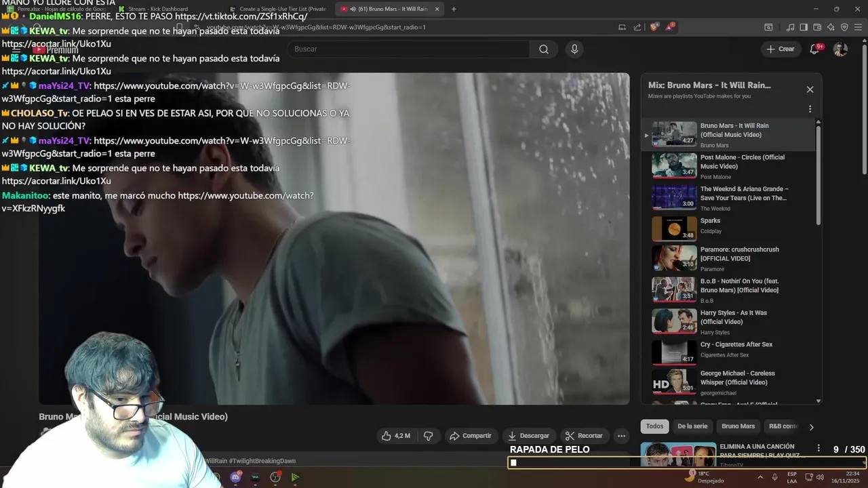Open the YouTube account avatar menu
The height and width of the screenshot is (488, 868).
[840, 49]
